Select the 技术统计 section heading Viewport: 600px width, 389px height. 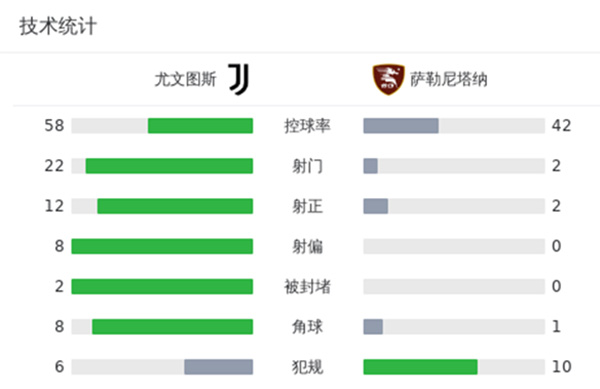coord(58,26)
